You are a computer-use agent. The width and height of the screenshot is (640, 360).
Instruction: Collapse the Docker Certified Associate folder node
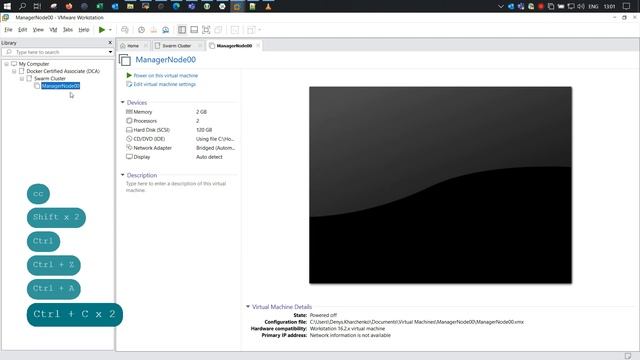click(x=14, y=71)
